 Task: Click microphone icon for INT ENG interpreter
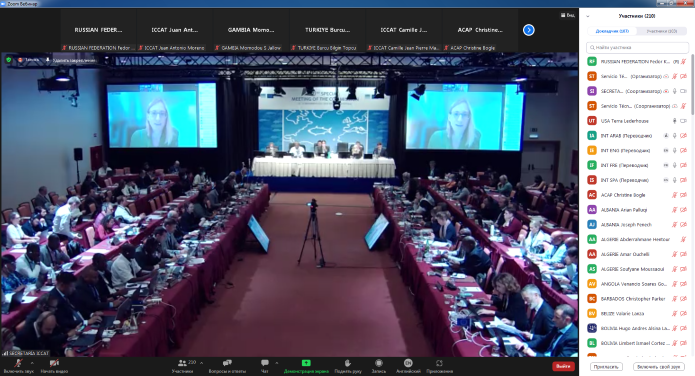(675, 150)
